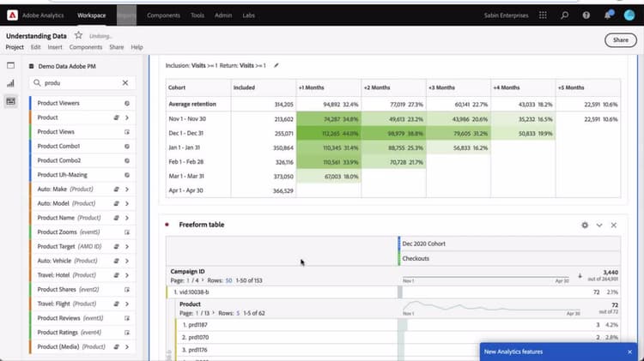Select the Dec 2020 Cohort column header
Image resolution: width=644 pixels, height=361 pixels.
coord(509,244)
